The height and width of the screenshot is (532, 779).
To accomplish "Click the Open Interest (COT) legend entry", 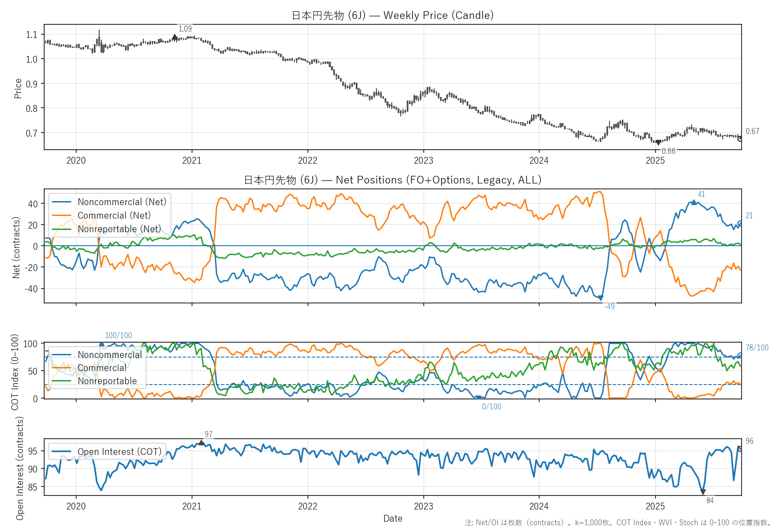I will point(119,452).
